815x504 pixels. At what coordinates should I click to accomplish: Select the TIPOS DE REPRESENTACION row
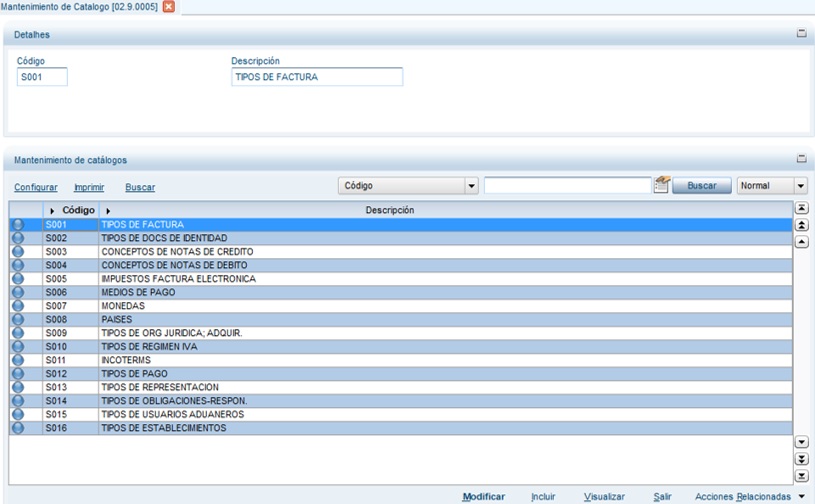pyautogui.click(x=401, y=387)
